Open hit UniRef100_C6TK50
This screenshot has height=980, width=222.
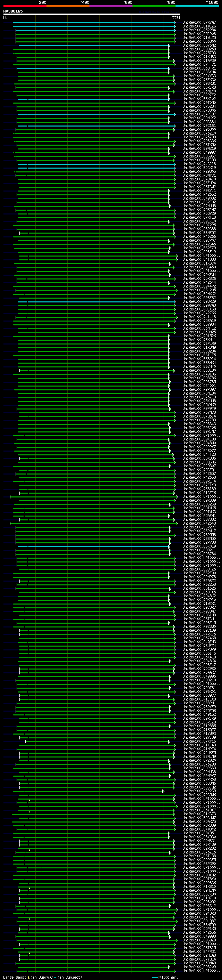click(199, 145)
